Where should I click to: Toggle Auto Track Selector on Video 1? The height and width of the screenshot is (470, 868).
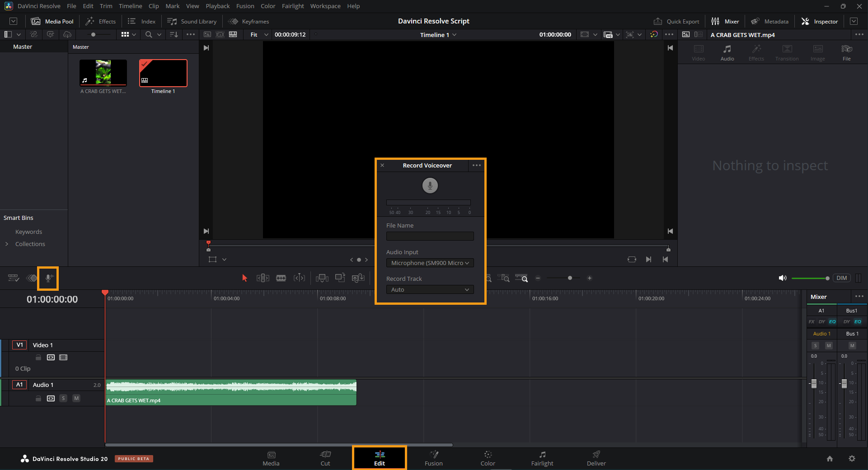coord(51,357)
